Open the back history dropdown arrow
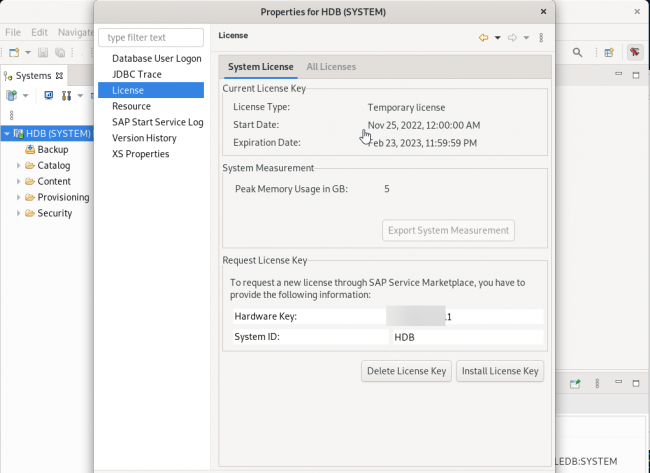The image size is (650, 473). pyautogui.click(x=497, y=38)
